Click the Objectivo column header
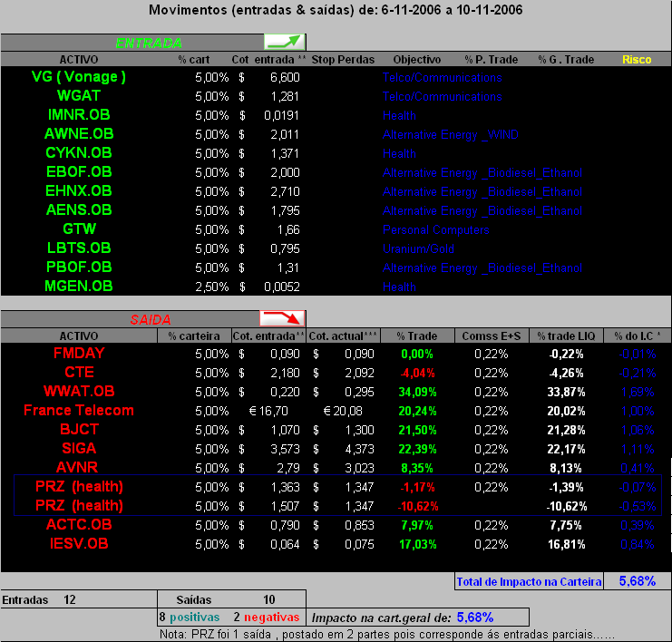The image size is (672, 642). coord(417,60)
